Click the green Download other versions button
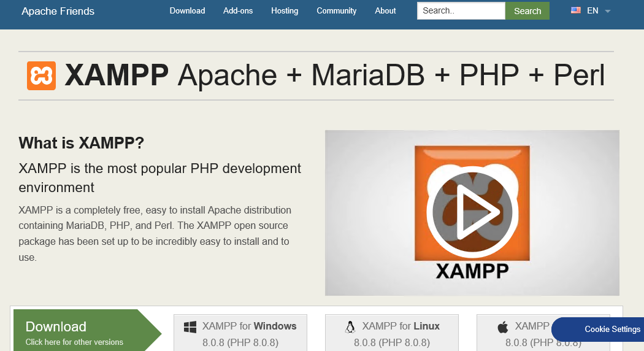 point(87,331)
